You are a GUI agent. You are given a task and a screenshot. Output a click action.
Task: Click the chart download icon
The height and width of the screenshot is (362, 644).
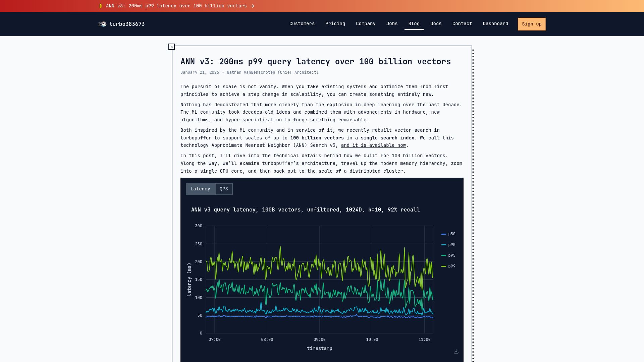pyautogui.click(x=456, y=351)
